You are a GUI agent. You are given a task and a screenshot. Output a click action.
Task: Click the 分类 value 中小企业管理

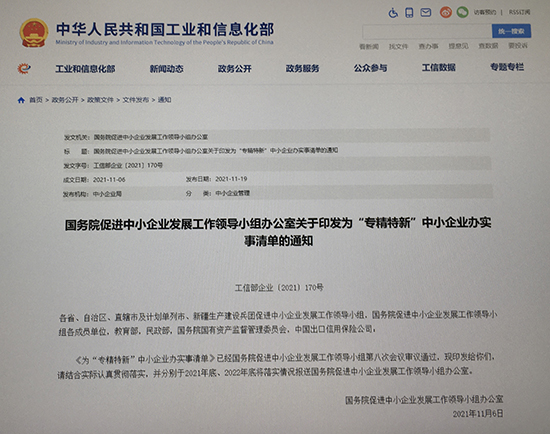232,193
